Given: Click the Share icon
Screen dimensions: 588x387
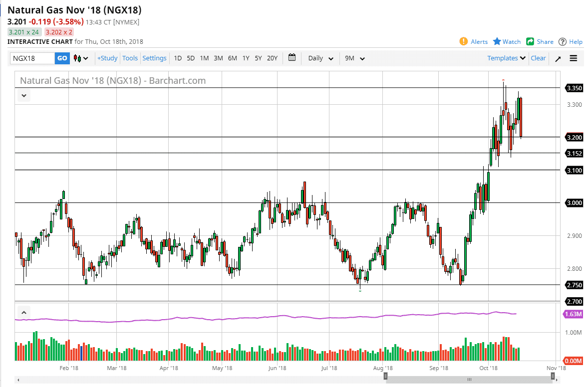Looking at the screenshot, I should coord(530,41).
